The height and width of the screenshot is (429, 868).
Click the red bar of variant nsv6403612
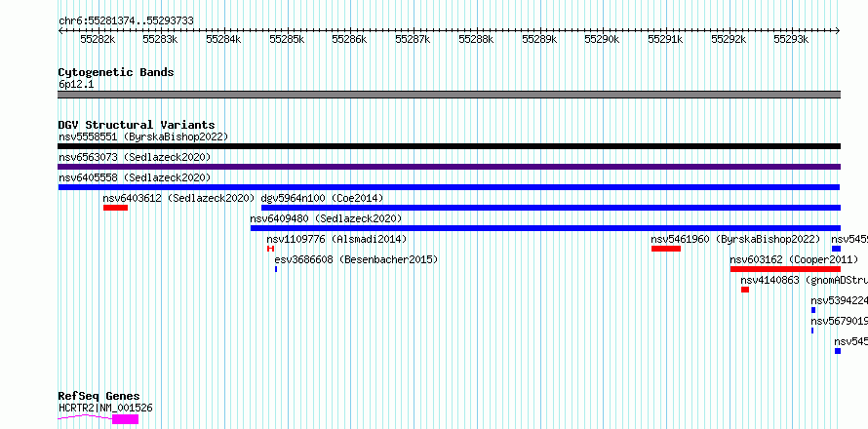115,208
